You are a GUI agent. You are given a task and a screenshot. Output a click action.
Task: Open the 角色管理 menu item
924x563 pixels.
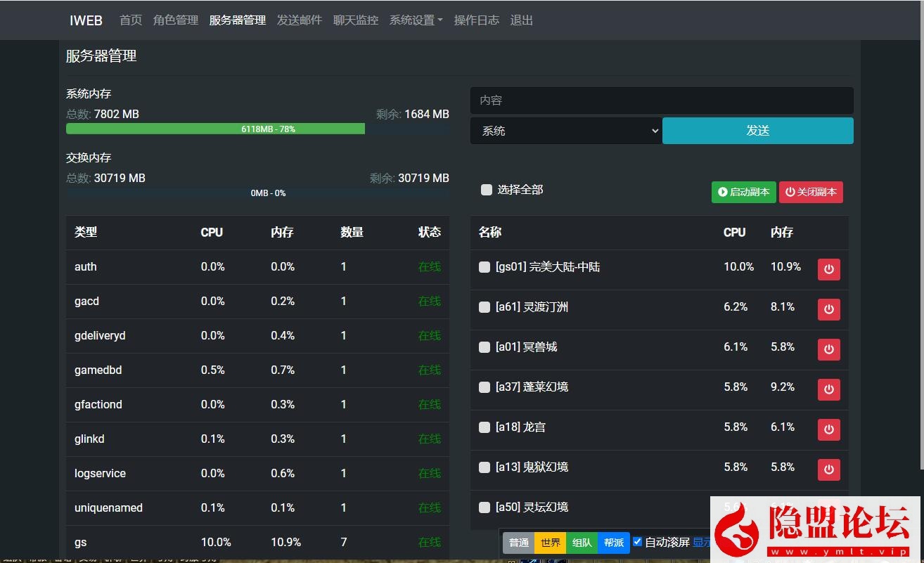(x=176, y=20)
